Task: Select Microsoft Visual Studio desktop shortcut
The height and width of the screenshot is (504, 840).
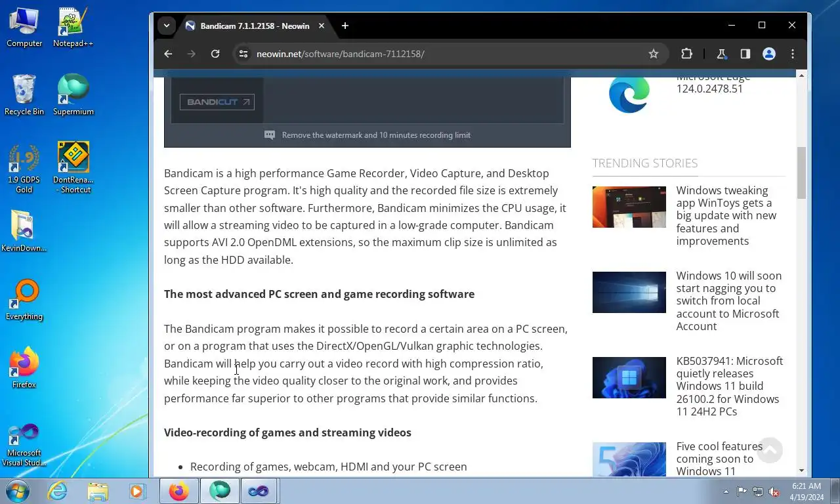Action: [x=24, y=445]
